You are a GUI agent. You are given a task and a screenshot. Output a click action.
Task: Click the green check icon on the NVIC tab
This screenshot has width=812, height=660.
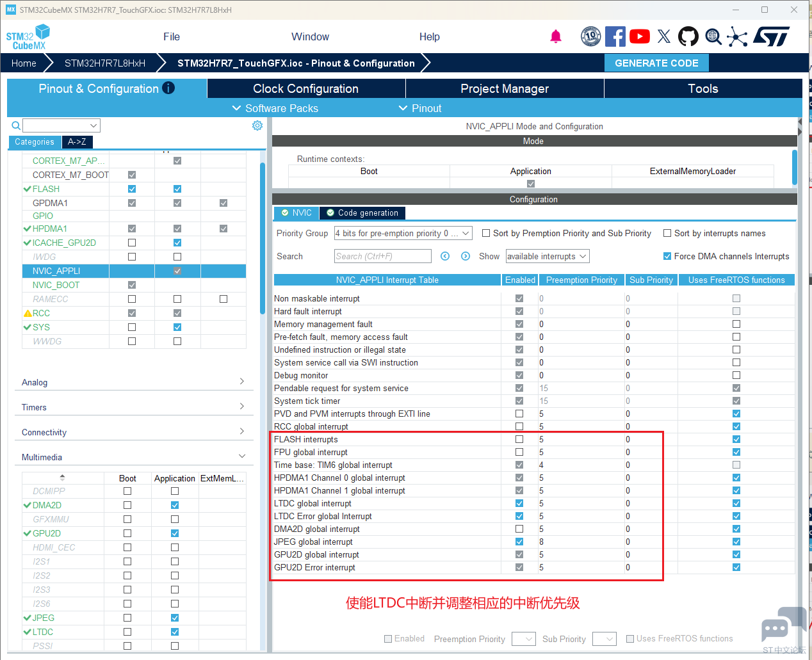285,213
